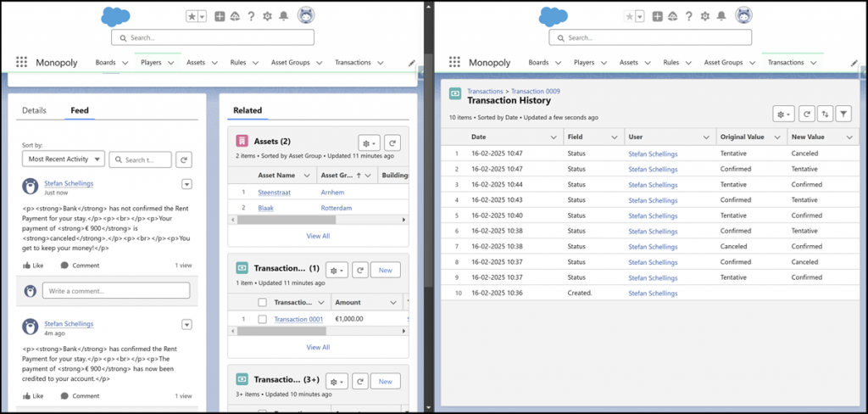
Task: Click the Assets list horizontal scrollbar
Action: [286, 220]
